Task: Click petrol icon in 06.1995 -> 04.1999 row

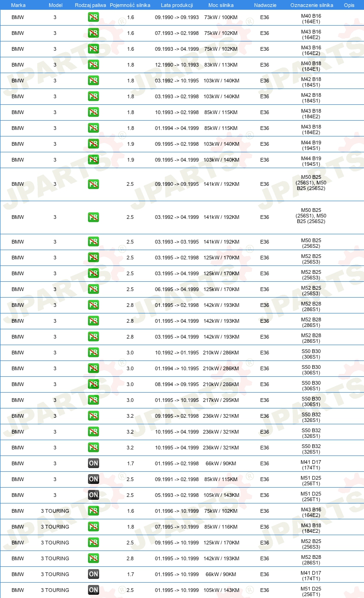Action: pos(93,290)
